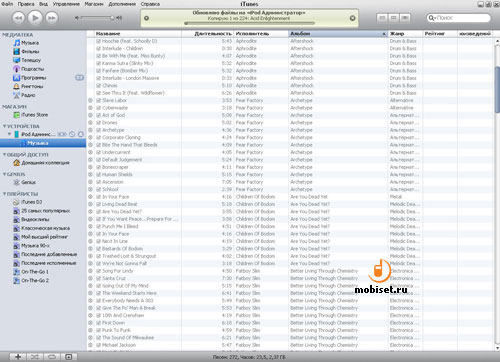Open the Рингтоны library item

[x=28, y=86]
